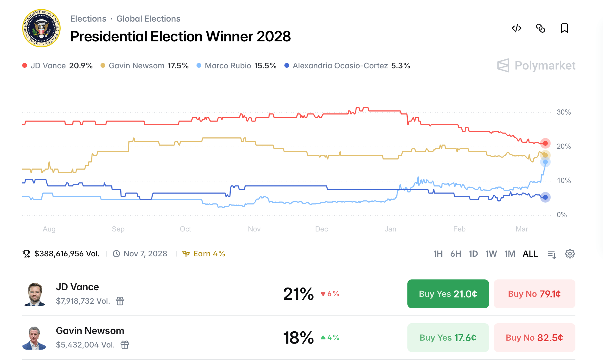
Task: Select the 6H chart interval
Action: 455,254
